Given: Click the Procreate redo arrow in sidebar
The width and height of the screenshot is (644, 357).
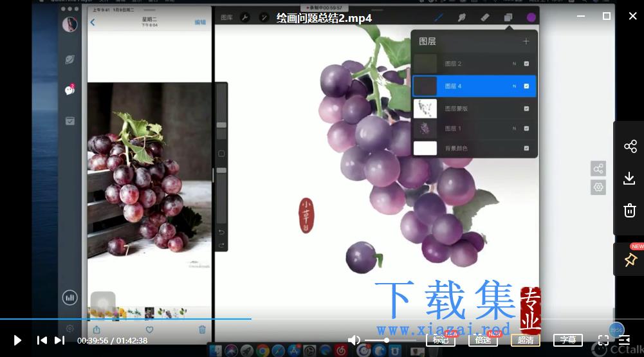Looking at the screenshot, I should [x=221, y=245].
